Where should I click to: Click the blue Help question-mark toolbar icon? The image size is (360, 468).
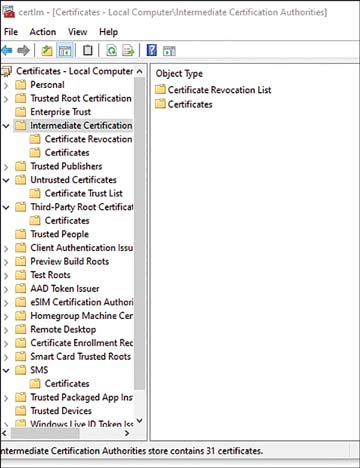152,50
